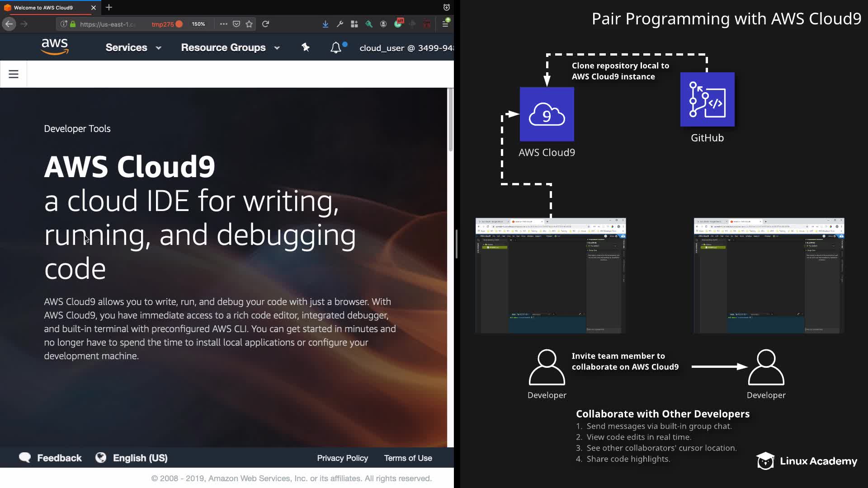Expand the Services dropdown
Viewport: 868px width, 488px height.
point(133,47)
